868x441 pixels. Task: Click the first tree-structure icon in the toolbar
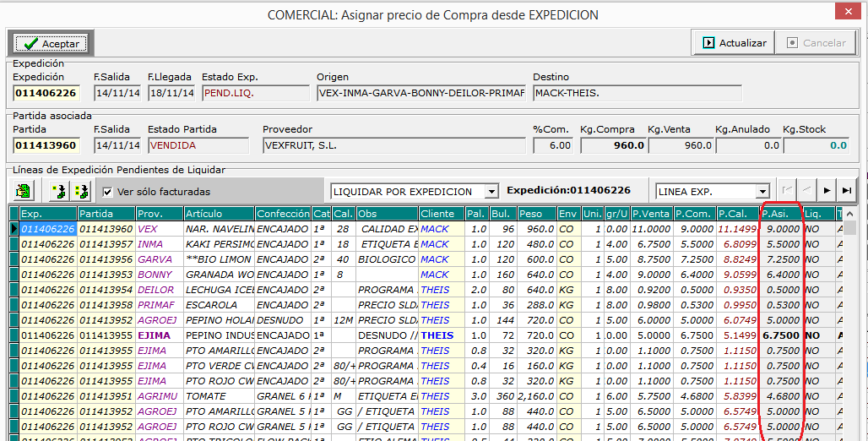[58, 191]
